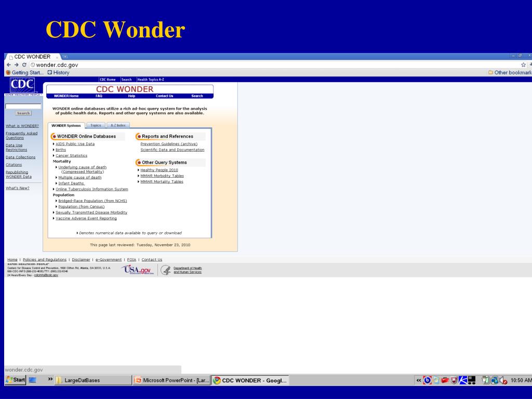The height and width of the screenshot is (399, 532).
Task: Open Help in the navigation bar
Action: pyautogui.click(x=131, y=96)
